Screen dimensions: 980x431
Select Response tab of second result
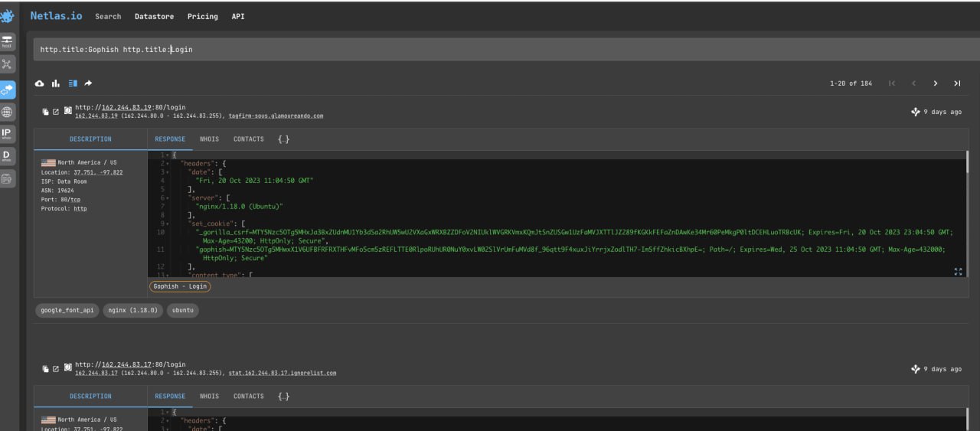(170, 397)
